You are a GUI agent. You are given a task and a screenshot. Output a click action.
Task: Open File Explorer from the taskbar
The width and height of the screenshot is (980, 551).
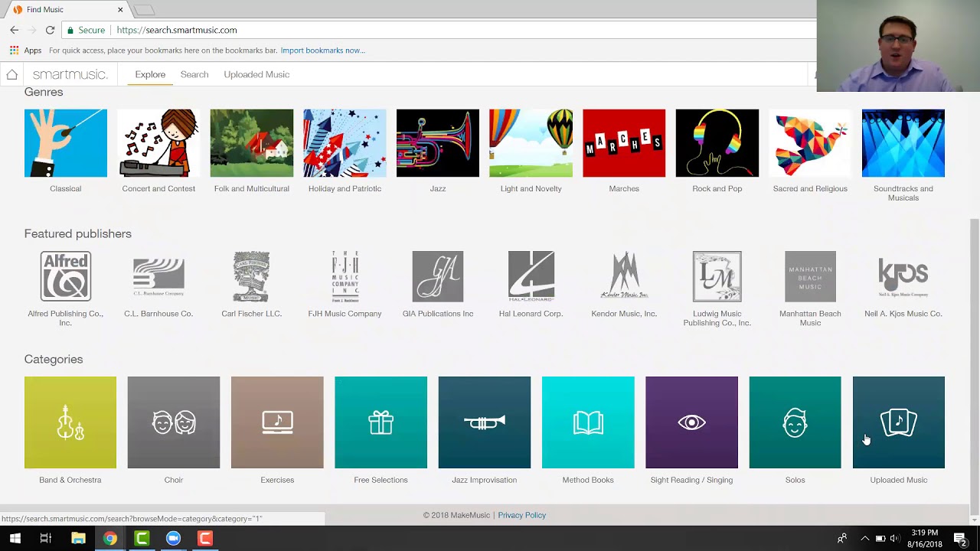point(78,539)
